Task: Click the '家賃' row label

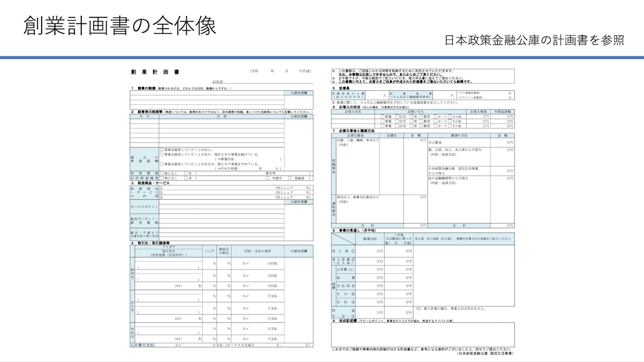Action: [x=346, y=277]
